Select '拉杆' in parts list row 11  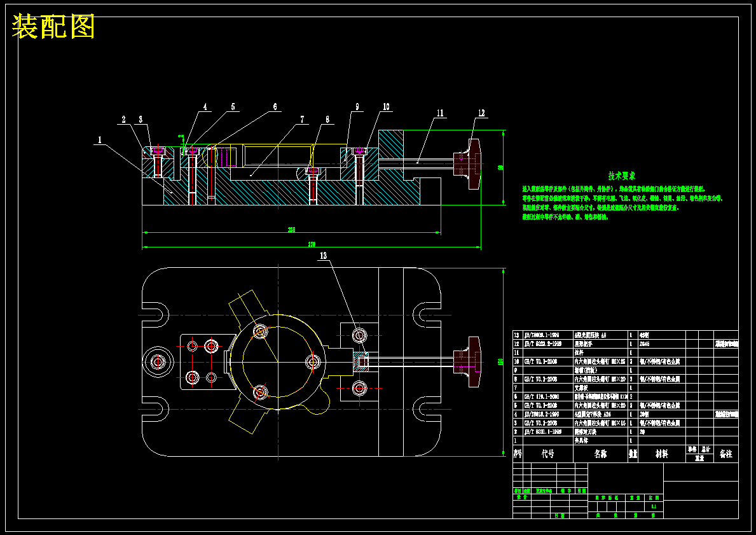(579, 352)
